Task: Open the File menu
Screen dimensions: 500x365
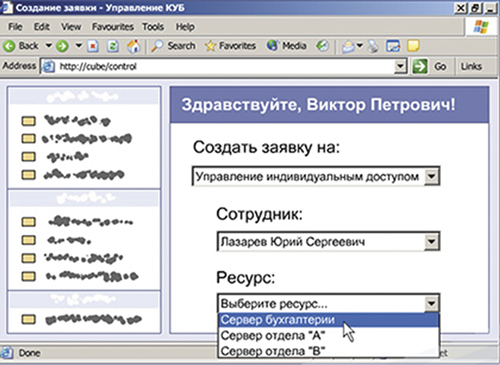Action: 15,27
